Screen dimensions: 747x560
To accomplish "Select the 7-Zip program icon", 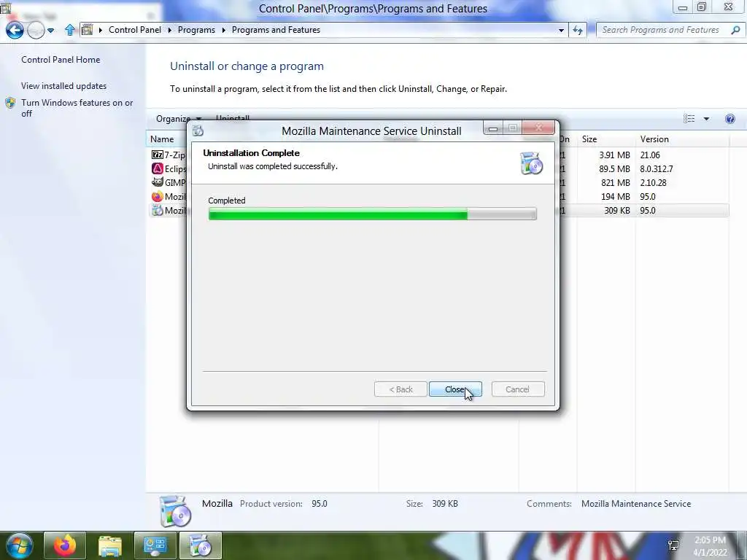I will click(x=158, y=155).
